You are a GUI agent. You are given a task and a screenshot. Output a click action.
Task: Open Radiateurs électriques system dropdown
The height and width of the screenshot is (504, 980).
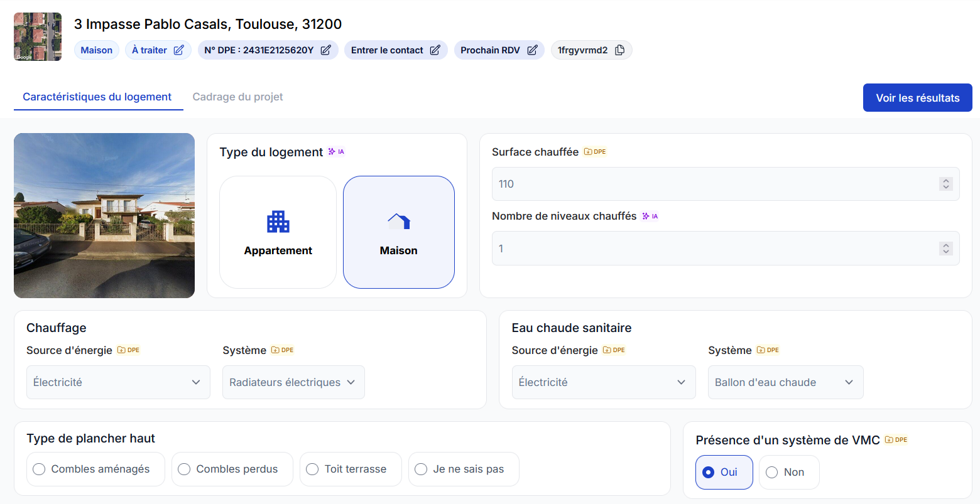point(293,382)
